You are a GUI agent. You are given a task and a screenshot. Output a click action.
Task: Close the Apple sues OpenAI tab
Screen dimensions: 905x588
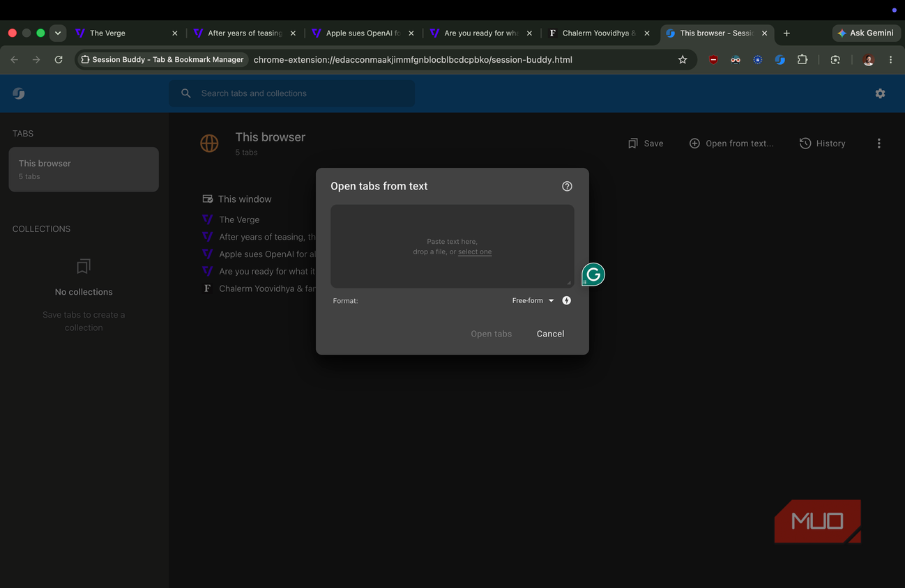(411, 33)
